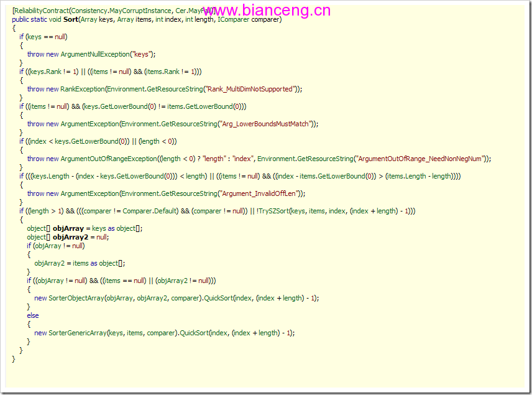Image resolution: width=532 pixels, height=395 pixels.
Task: Click the bold objArray2 variable declaration
Action: click(71, 237)
